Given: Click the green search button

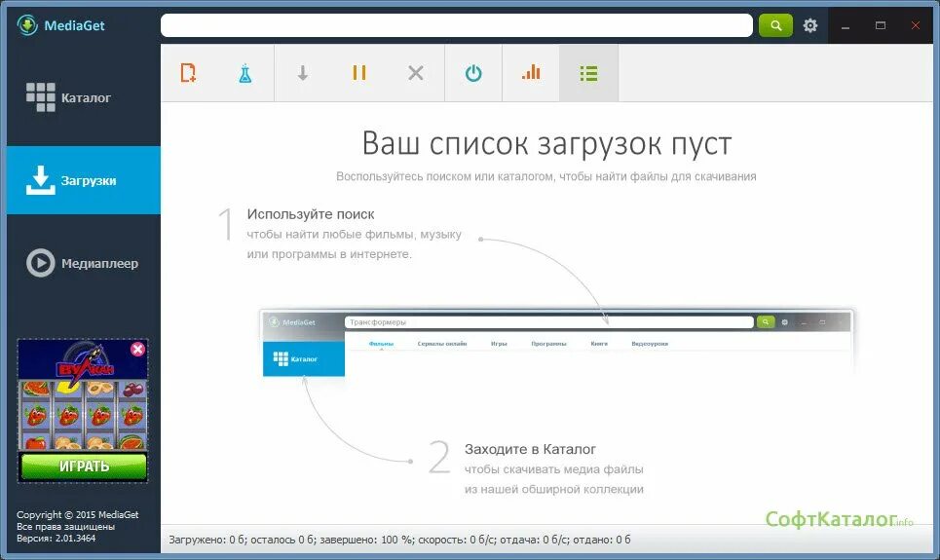Looking at the screenshot, I should click(x=775, y=25).
